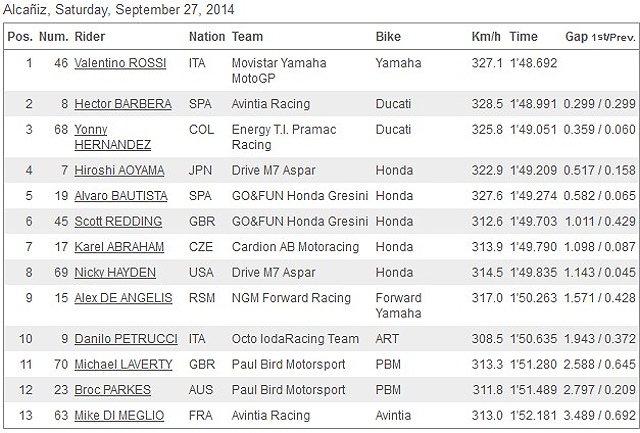The image size is (640, 433).
Task: Click Scott REDDING rider link
Action: coord(114,221)
